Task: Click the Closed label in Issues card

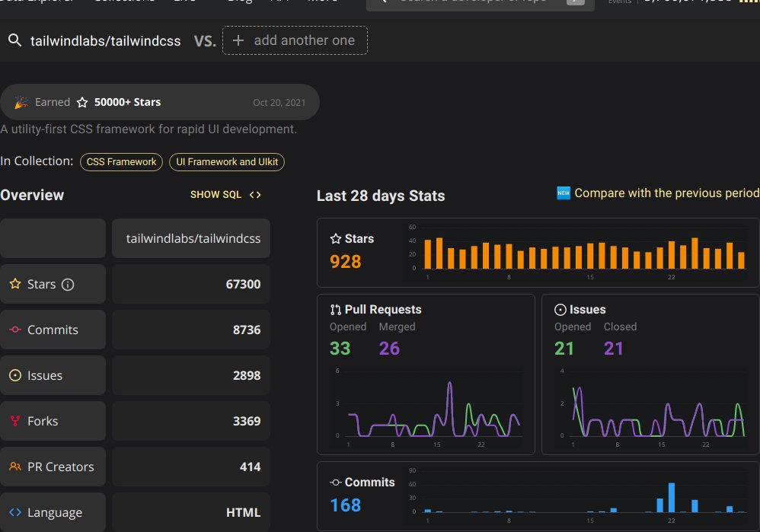Action: point(620,327)
